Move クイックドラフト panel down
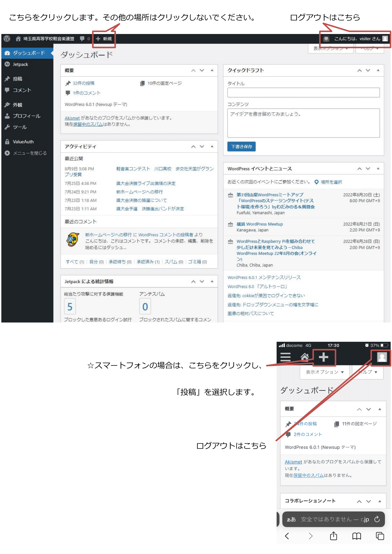The height and width of the screenshot is (554, 392). tap(368, 70)
